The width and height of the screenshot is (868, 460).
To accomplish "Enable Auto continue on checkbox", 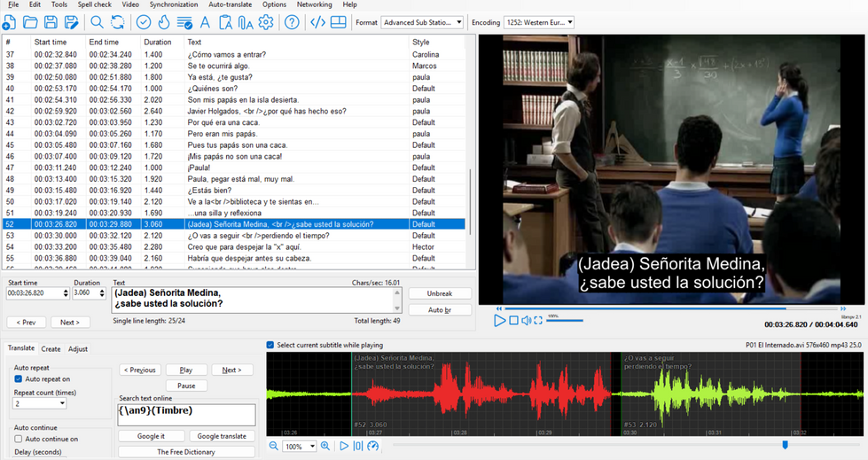I will coord(19,439).
